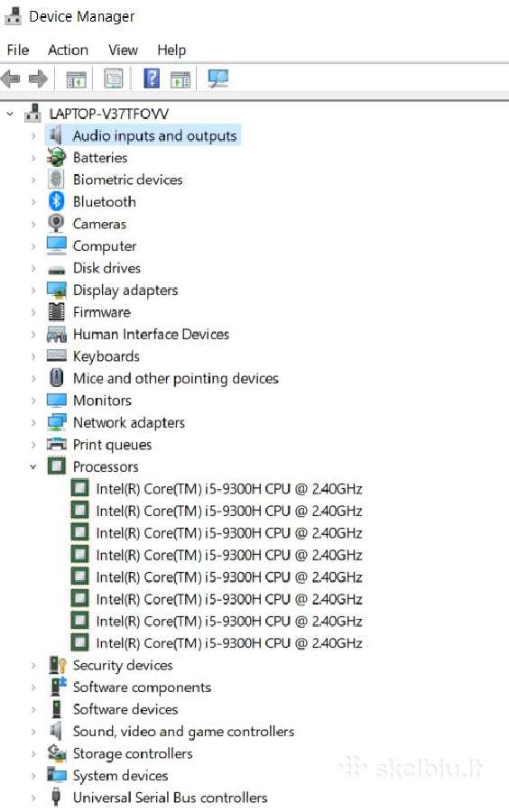Open the Help question mark toolbar icon
Viewport: 509px width, 812px height.
tap(152, 78)
